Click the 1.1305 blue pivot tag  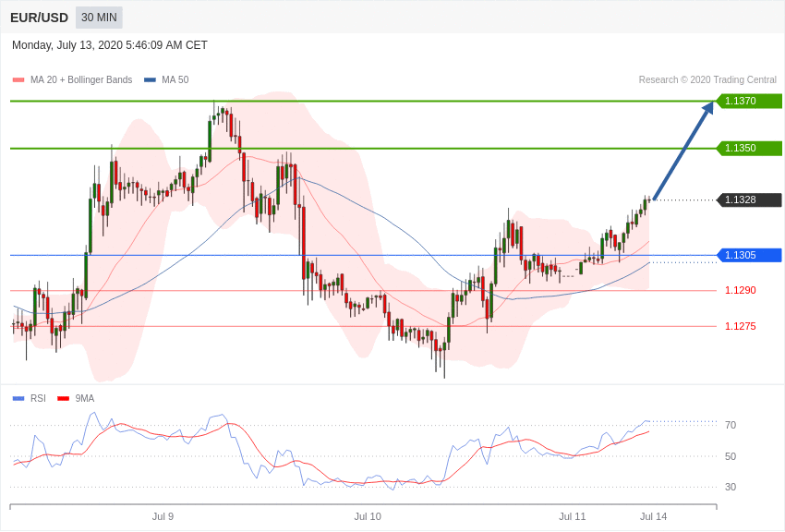pyautogui.click(x=749, y=255)
